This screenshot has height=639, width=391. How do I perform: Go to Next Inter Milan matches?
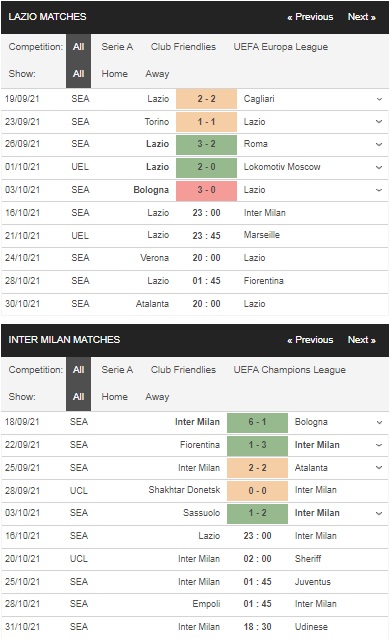click(x=362, y=340)
